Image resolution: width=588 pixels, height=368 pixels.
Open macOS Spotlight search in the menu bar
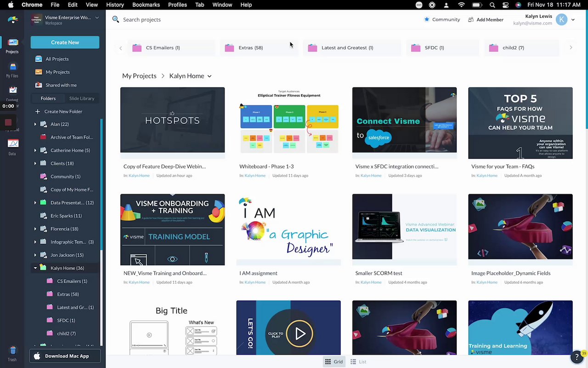[492, 5]
